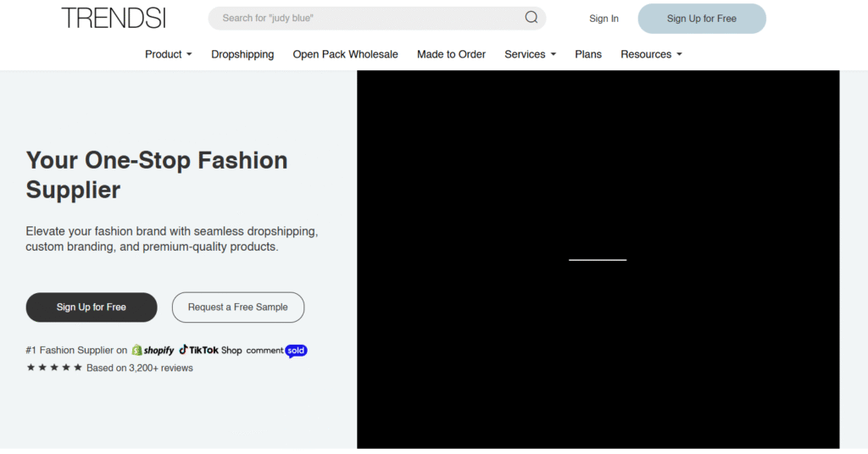Expand the Resources dropdown menu
The height and width of the screenshot is (454, 868).
pyautogui.click(x=651, y=54)
